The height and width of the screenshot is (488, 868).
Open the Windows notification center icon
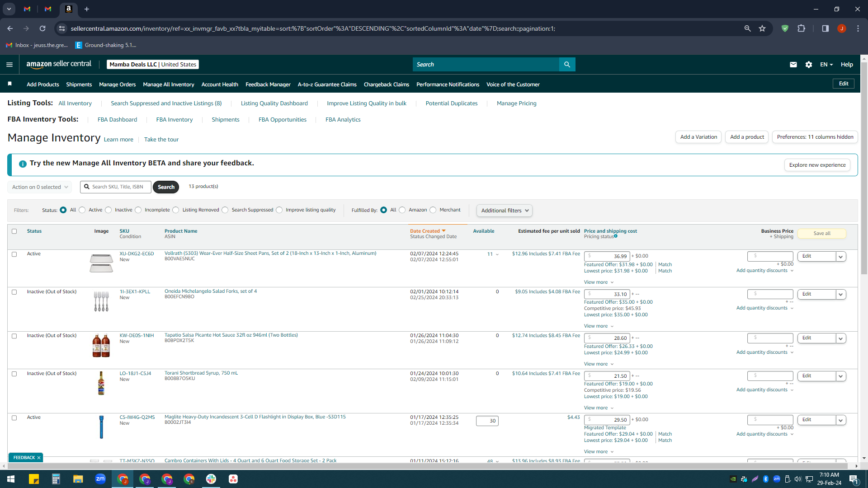[854, 479]
